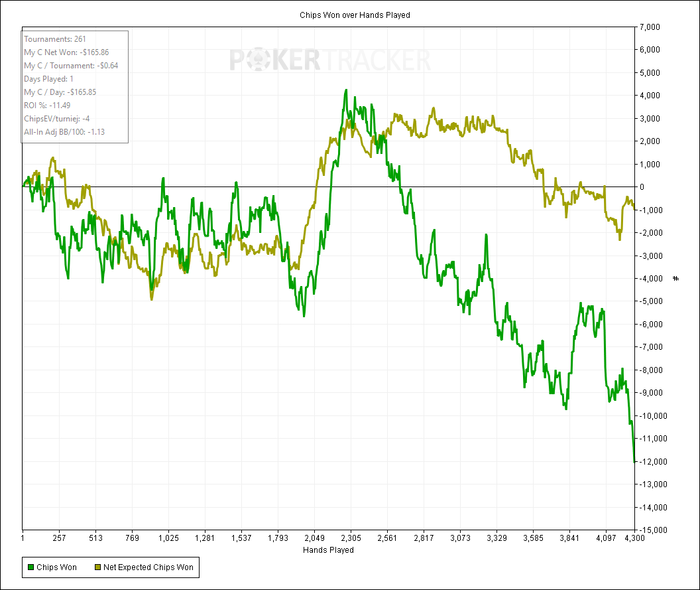Select the Chips Won legend label
700x590 pixels.
[57, 567]
